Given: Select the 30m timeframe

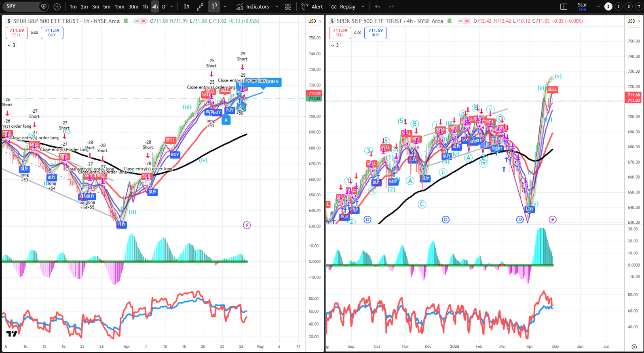Looking at the screenshot, I should [133, 6].
